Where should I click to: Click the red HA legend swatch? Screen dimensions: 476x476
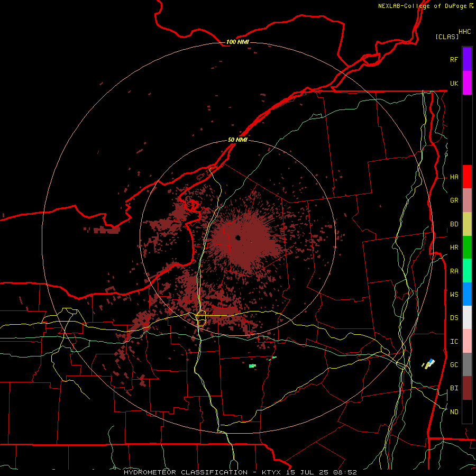[467, 177]
